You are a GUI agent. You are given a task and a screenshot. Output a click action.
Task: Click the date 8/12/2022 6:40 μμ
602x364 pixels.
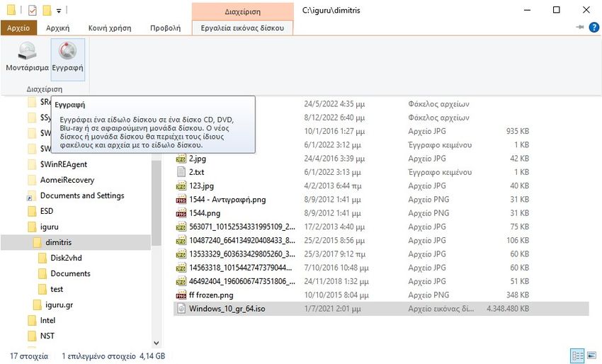[334, 118]
